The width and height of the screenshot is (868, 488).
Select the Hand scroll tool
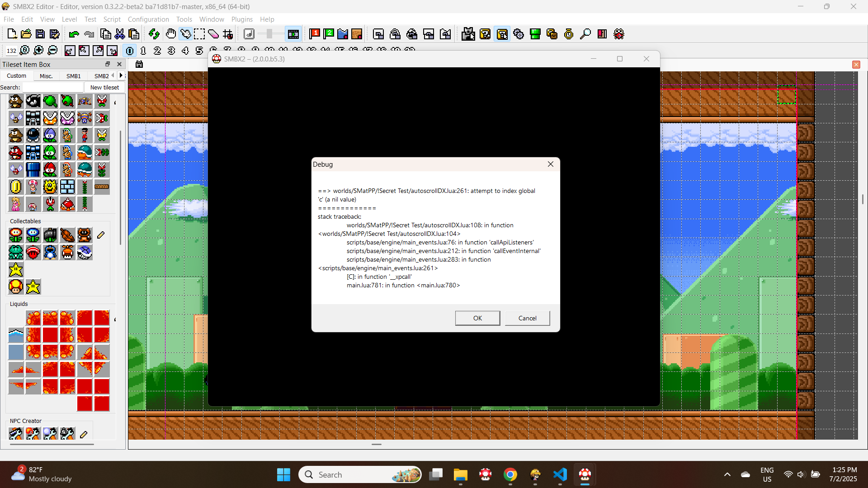point(171,34)
